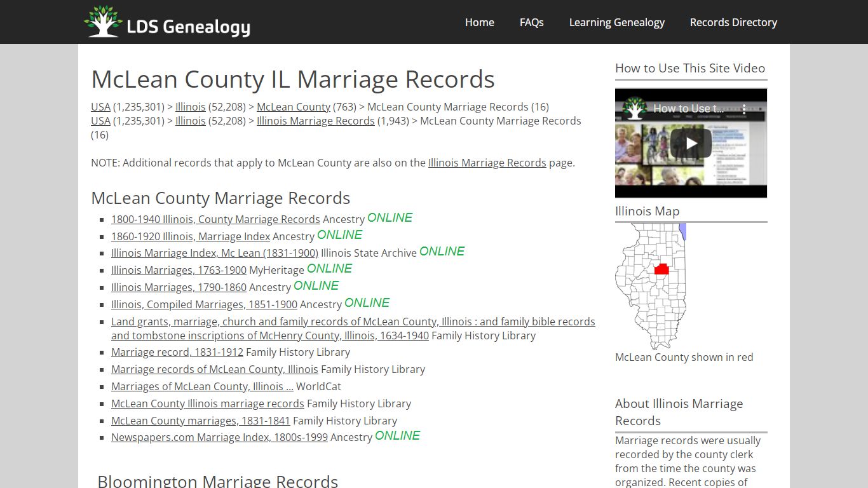Open Illinois Marriages, 1790-1860 link
The image size is (868, 488).
tap(179, 287)
